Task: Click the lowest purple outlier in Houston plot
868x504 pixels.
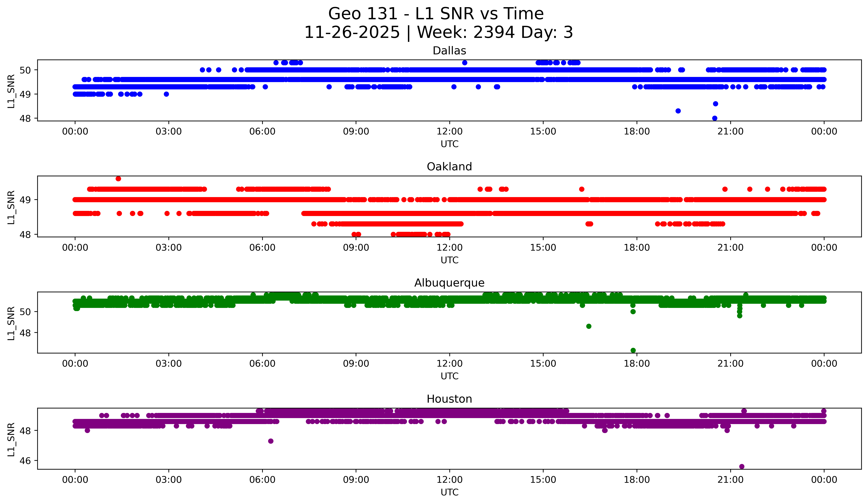Action: (x=742, y=466)
